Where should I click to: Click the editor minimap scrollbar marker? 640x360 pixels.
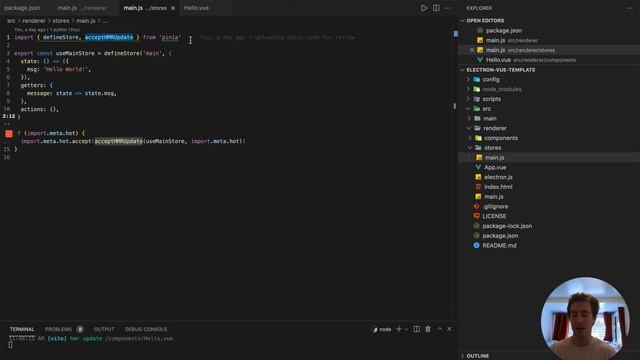click(456, 34)
